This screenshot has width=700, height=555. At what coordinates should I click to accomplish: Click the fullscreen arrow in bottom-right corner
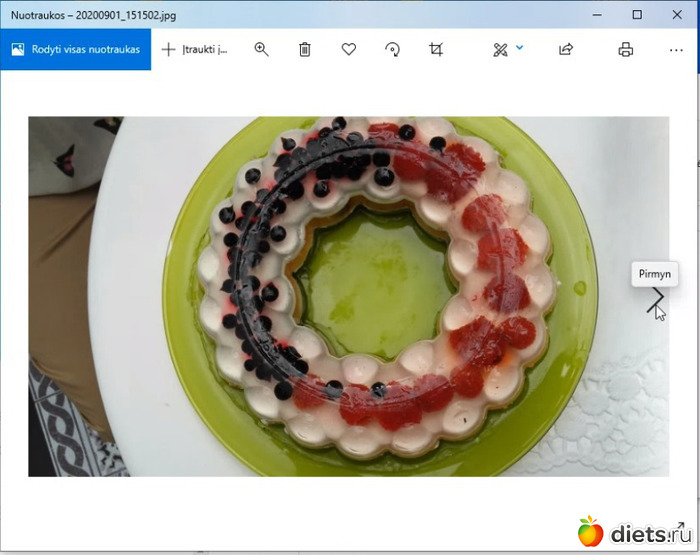click(679, 527)
